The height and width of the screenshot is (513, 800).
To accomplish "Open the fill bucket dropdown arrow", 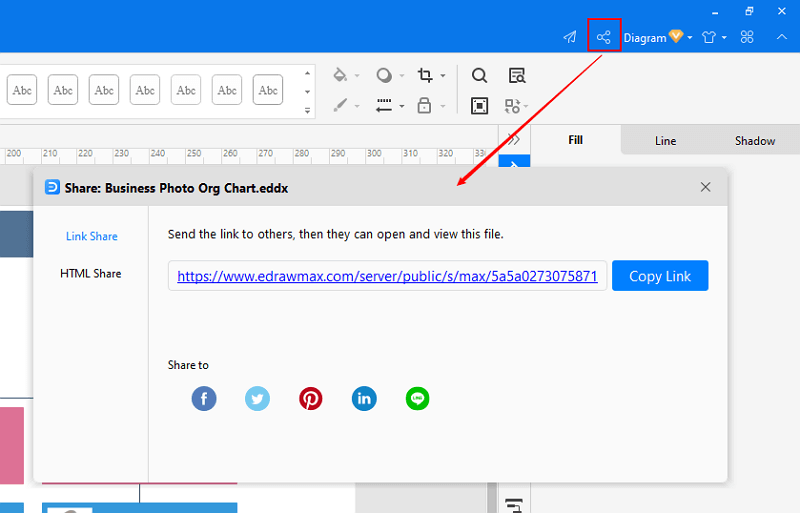I will [357, 76].
